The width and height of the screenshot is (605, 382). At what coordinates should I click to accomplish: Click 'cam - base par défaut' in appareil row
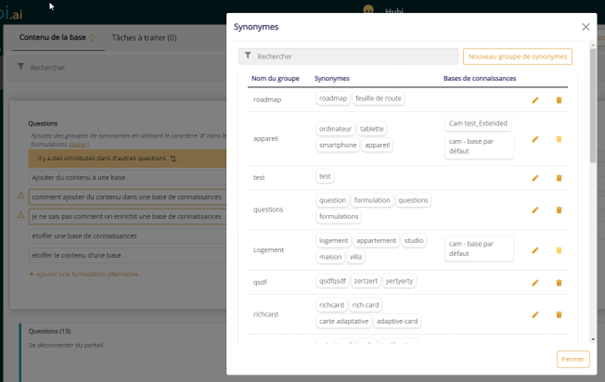click(479, 146)
